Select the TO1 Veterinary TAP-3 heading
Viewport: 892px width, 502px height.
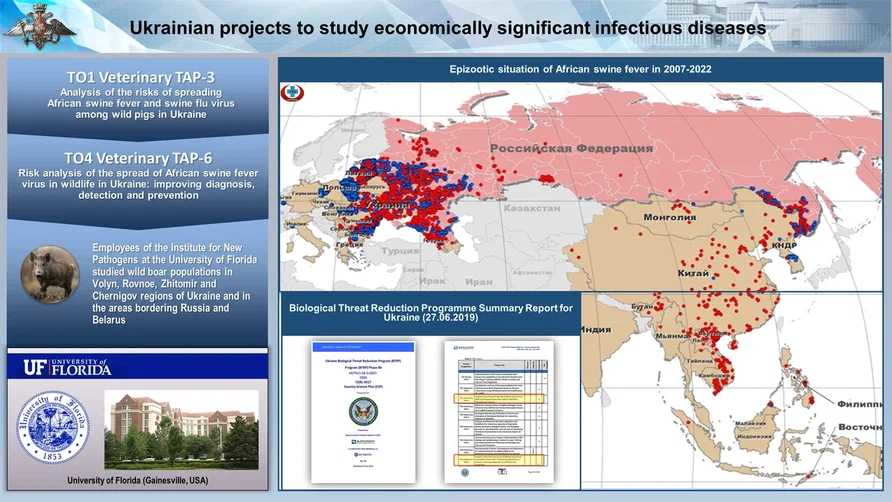140,77
